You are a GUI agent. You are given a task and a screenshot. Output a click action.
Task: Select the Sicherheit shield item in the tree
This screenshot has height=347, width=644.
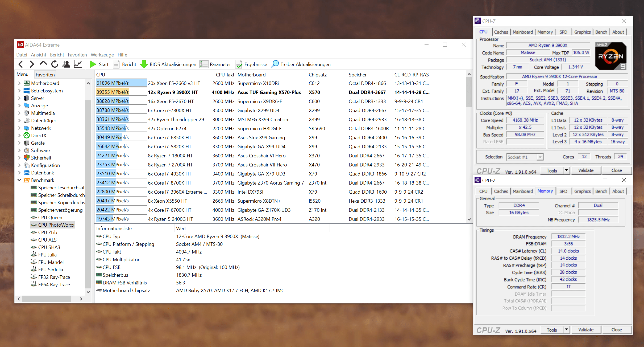pos(41,158)
